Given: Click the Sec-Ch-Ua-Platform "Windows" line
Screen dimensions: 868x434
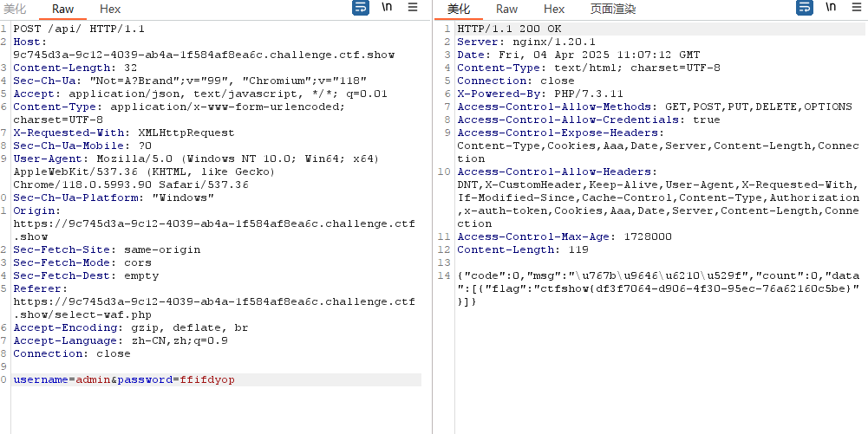Looking at the screenshot, I should click(114, 198).
